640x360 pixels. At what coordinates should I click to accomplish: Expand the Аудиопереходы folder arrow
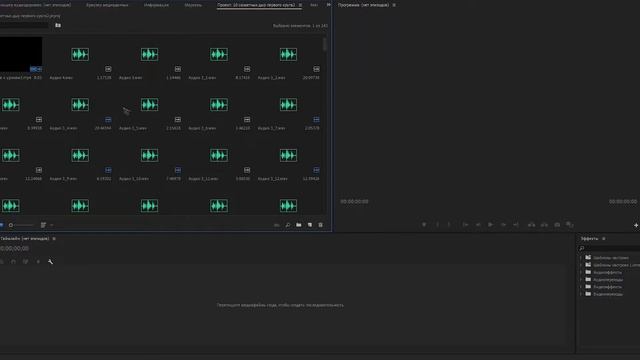click(581, 280)
